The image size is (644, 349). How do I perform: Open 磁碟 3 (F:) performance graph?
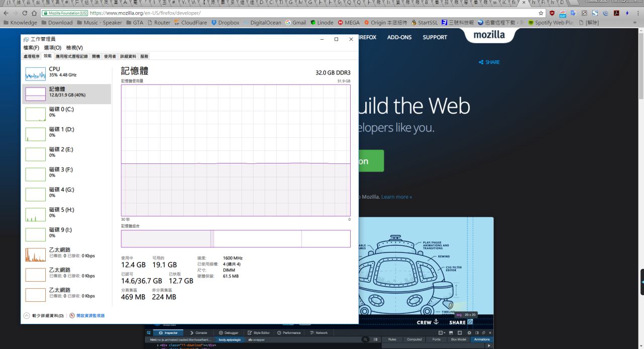66,174
